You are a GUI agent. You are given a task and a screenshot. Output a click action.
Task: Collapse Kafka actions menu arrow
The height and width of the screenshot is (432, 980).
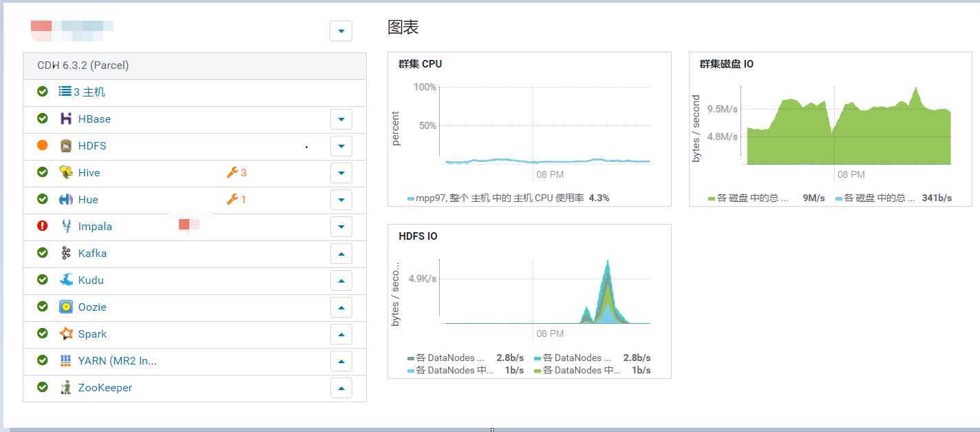(341, 253)
